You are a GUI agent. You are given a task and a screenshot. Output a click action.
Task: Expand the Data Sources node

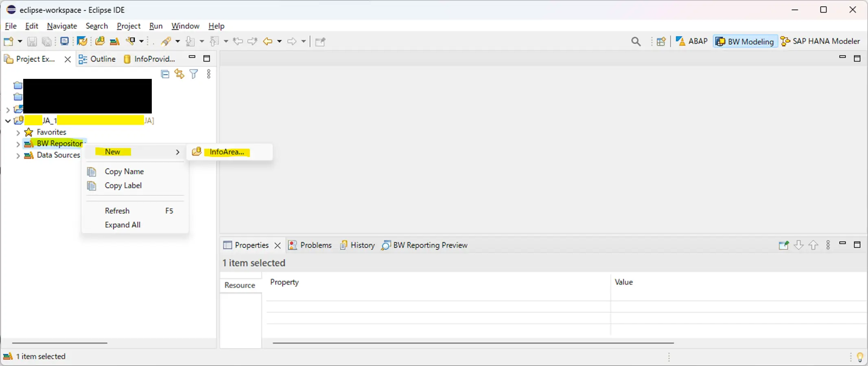tap(18, 155)
